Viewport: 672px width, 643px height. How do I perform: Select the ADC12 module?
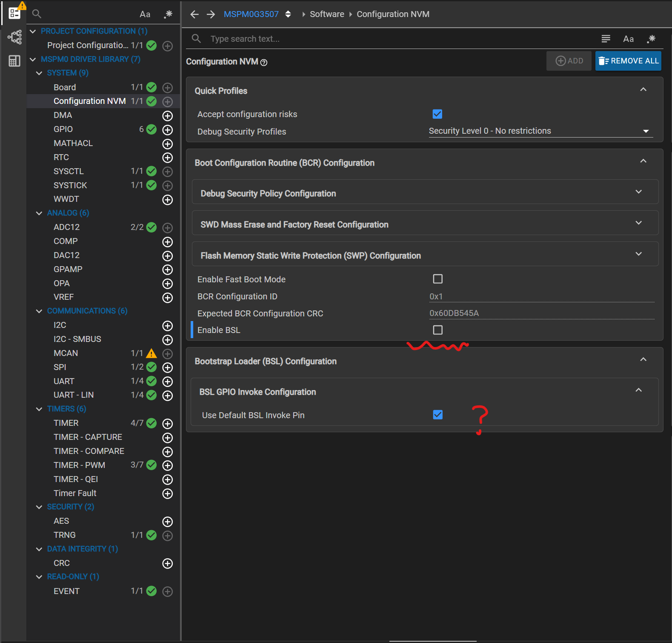tap(66, 227)
